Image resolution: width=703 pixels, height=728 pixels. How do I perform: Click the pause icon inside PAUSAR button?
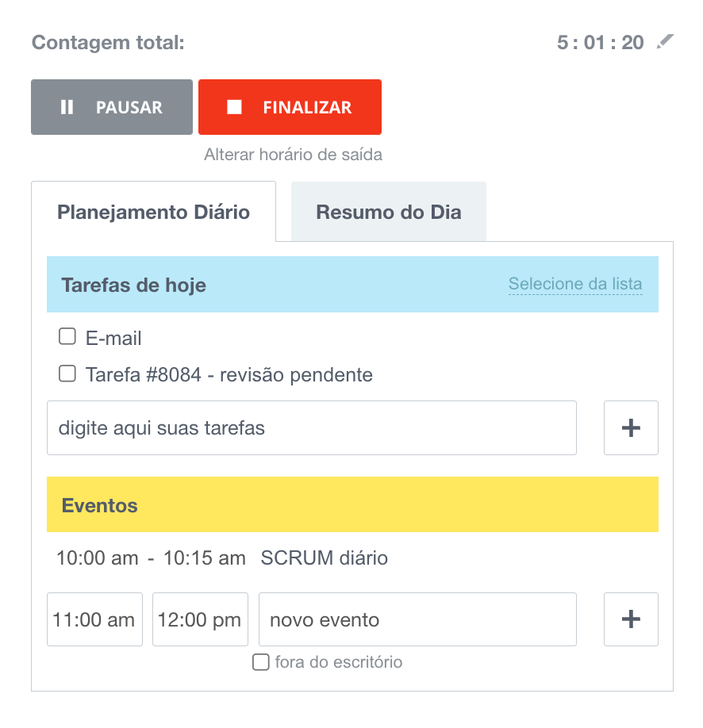[67, 106]
